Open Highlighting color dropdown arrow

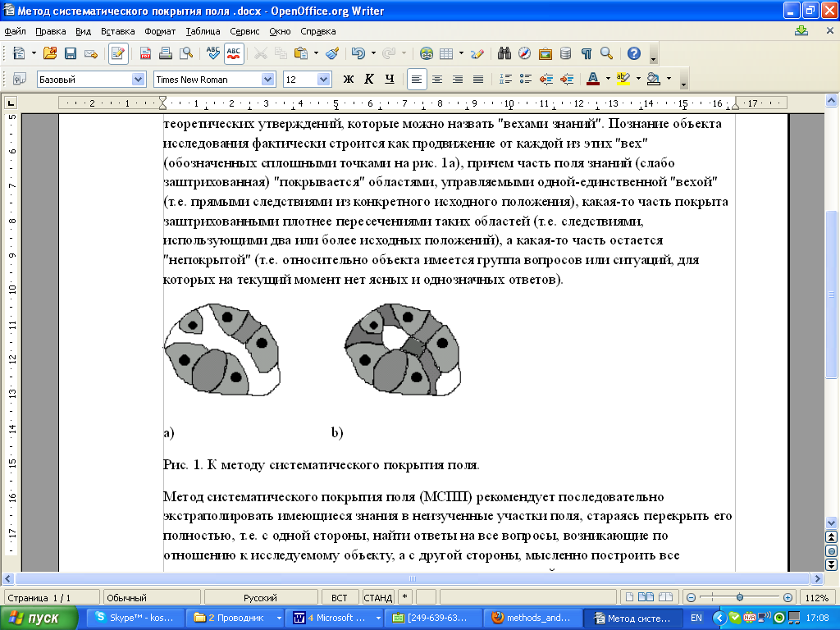pos(638,80)
